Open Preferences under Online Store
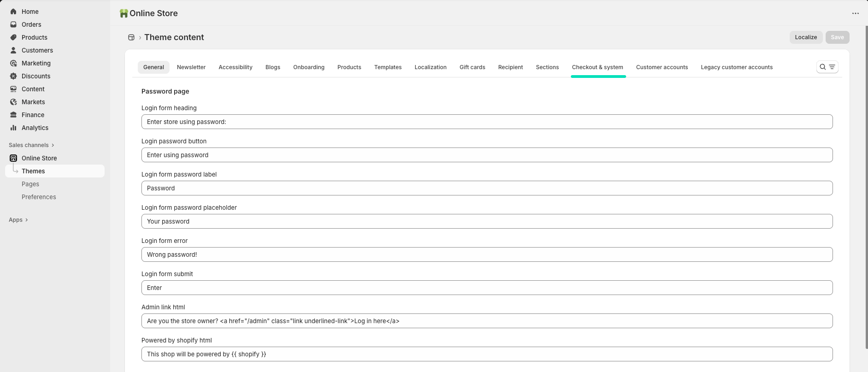 [x=39, y=197]
